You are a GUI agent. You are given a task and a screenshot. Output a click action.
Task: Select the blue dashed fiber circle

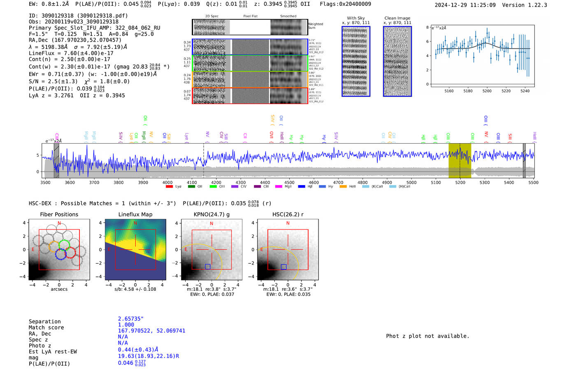click(x=60, y=254)
